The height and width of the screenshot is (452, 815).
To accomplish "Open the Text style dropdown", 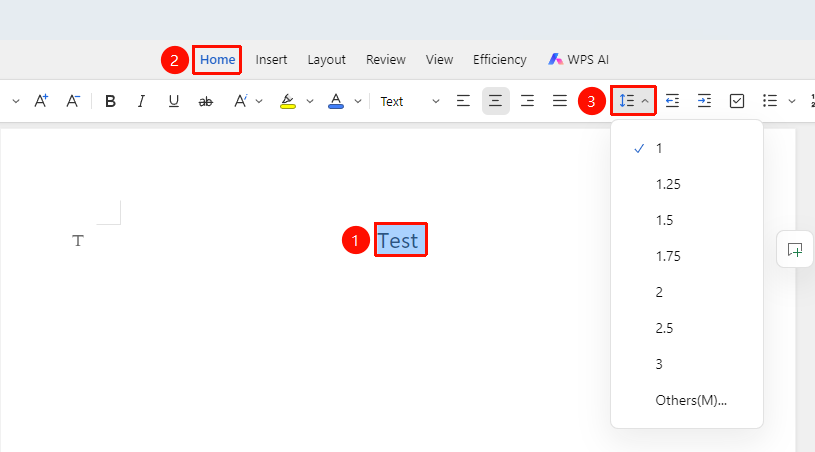I will (x=410, y=101).
